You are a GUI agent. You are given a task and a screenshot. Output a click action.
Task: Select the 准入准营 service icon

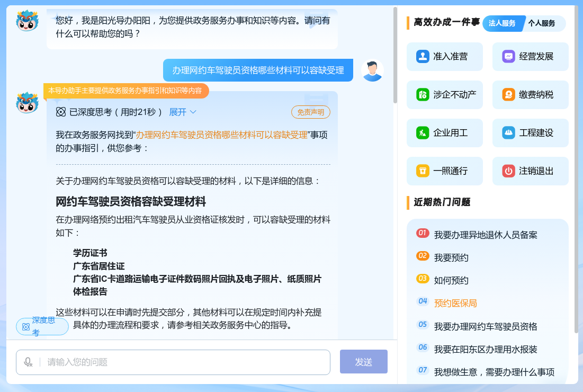tap(445, 56)
